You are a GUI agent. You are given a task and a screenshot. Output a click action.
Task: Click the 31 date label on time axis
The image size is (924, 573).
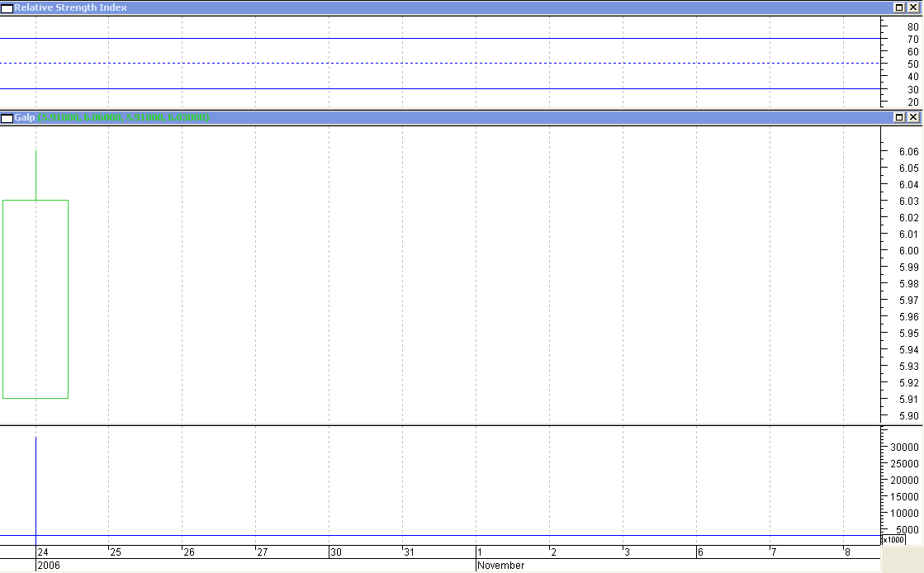[409, 552]
